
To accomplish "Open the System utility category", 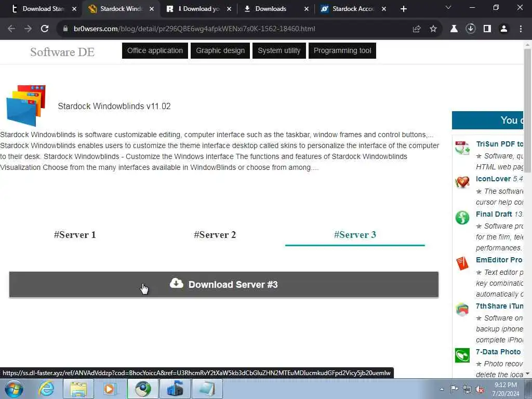I will point(279,50).
